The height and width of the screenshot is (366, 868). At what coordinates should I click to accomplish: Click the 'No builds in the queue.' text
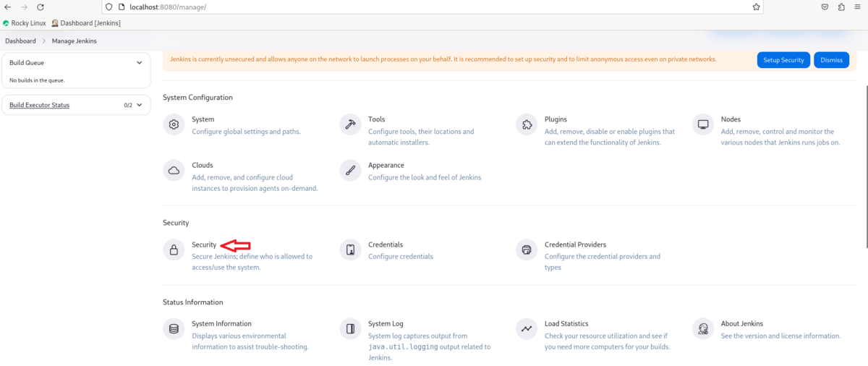(x=37, y=80)
